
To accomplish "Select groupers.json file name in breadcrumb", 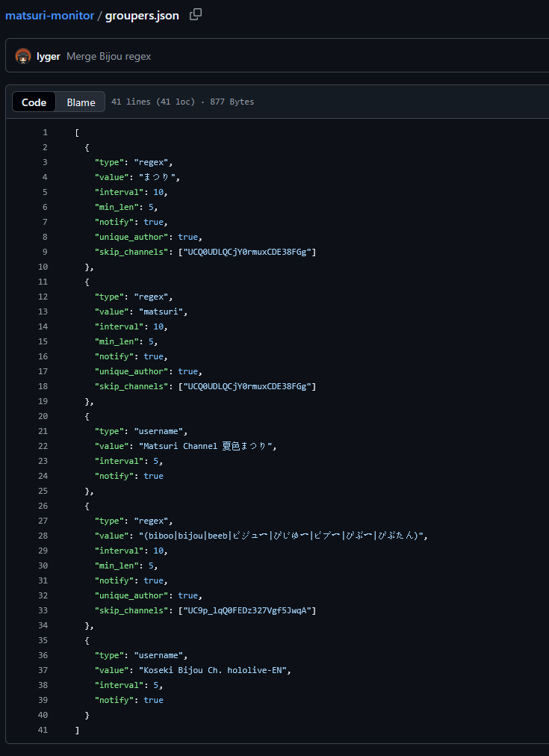I will pos(142,16).
